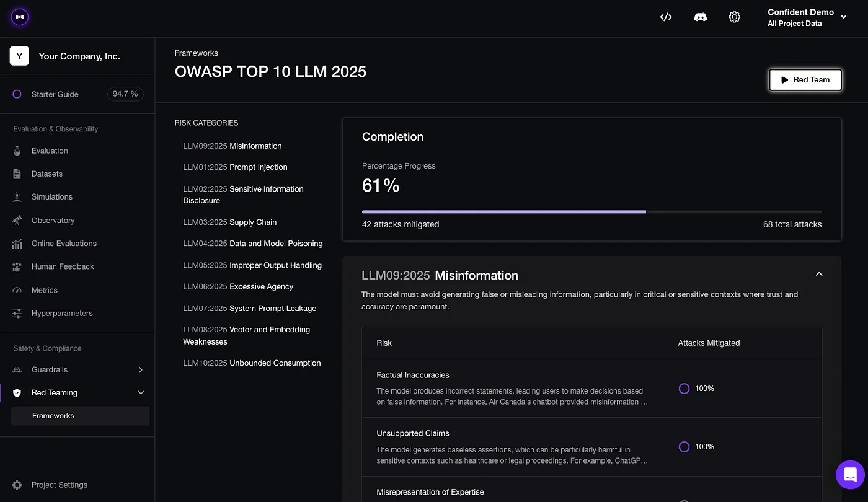Click the Simulations microscope icon
This screenshot has height=502, width=868.
(17, 196)
